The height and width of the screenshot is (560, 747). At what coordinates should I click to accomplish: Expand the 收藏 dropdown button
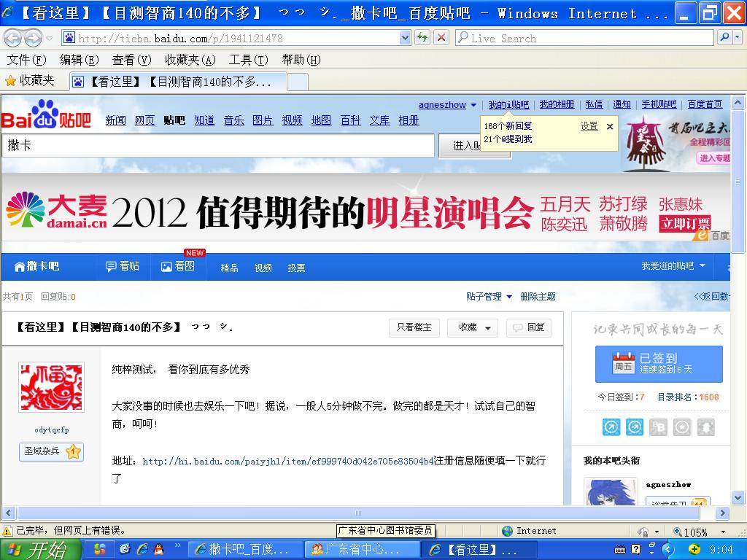point(473,327)
